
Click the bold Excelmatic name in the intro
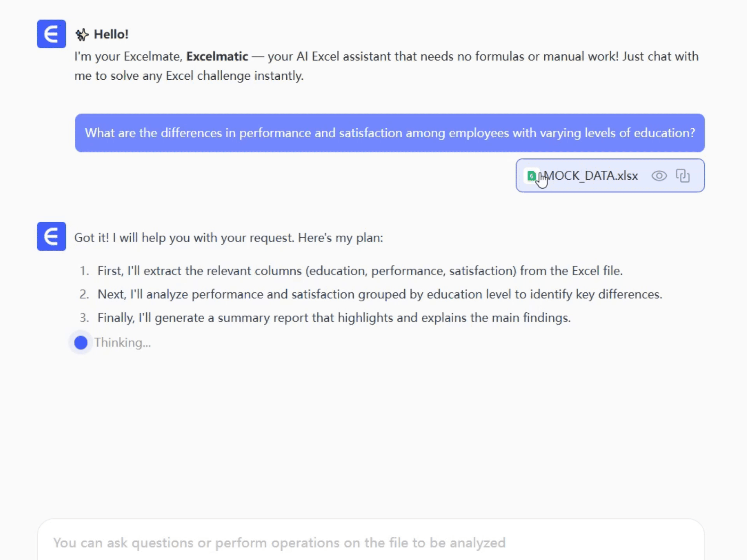[x=217, y=57]
